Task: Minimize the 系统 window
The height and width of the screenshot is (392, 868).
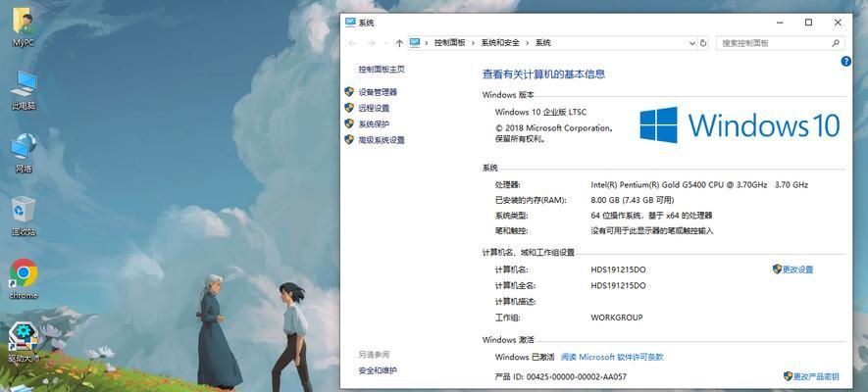Action: click(x=780, y=23)
